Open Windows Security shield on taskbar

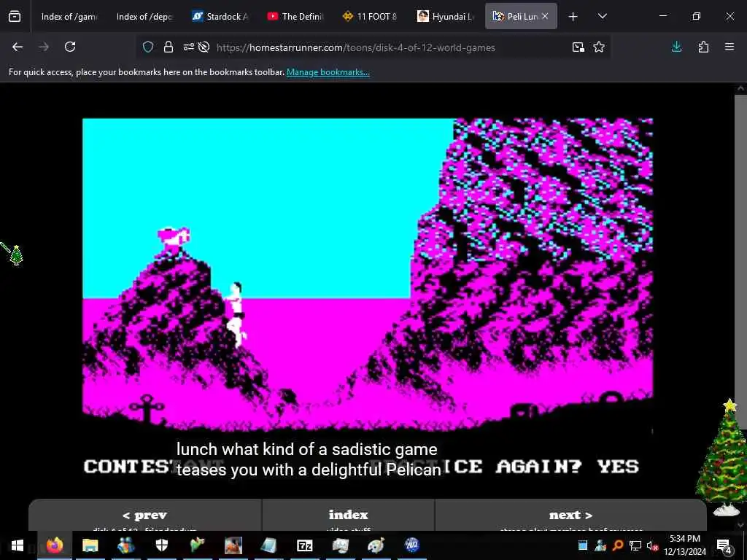pyautogui.click(x=161, y=545)
